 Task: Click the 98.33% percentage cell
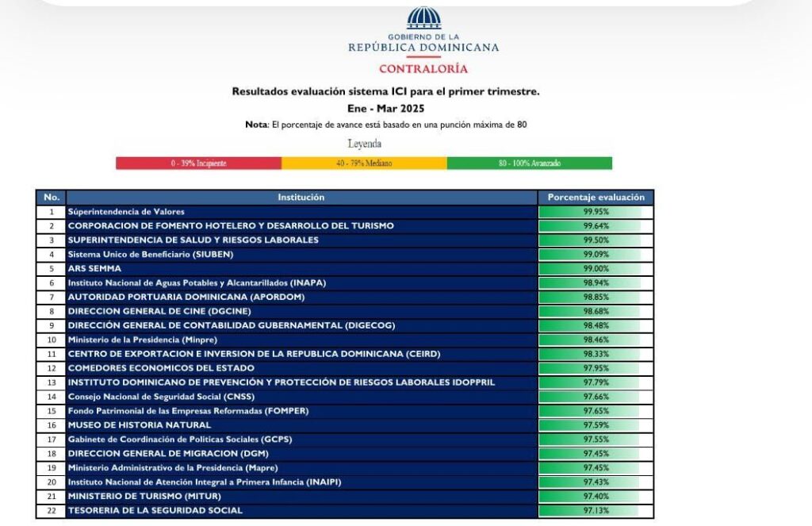596,354
